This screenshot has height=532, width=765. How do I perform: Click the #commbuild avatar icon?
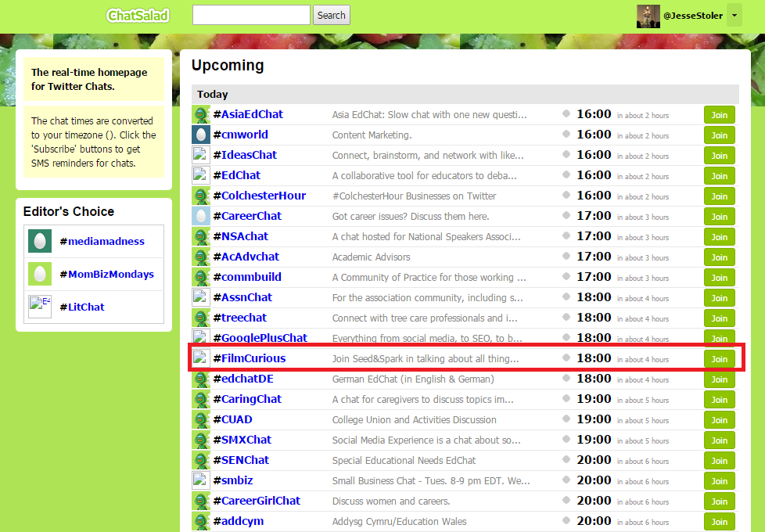201,277
